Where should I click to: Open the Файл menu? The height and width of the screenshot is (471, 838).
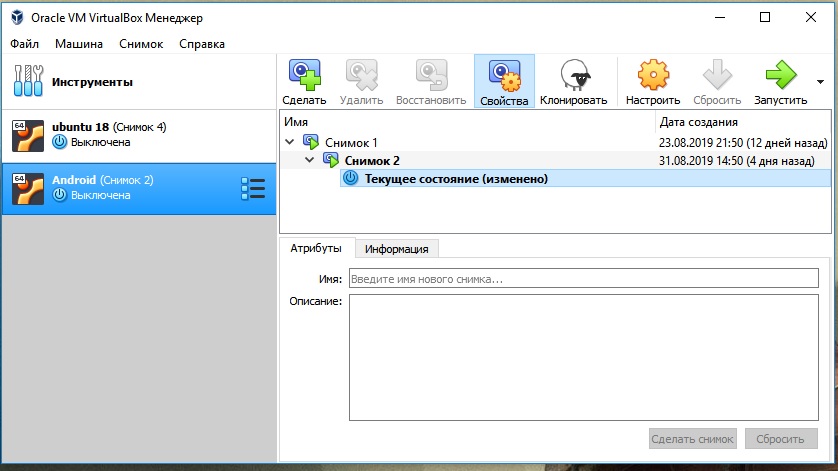(x=25, y=44)
